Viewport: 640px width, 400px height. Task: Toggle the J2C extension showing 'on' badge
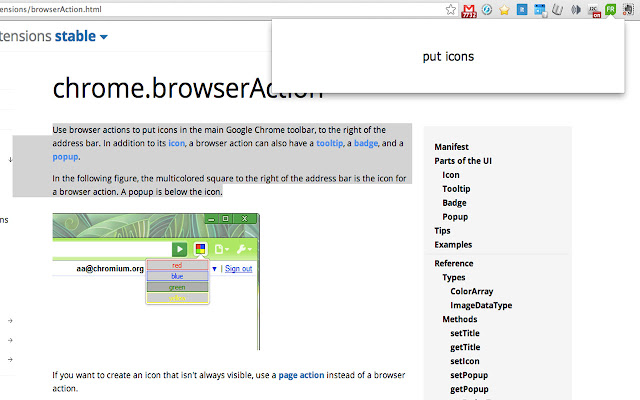594,11
